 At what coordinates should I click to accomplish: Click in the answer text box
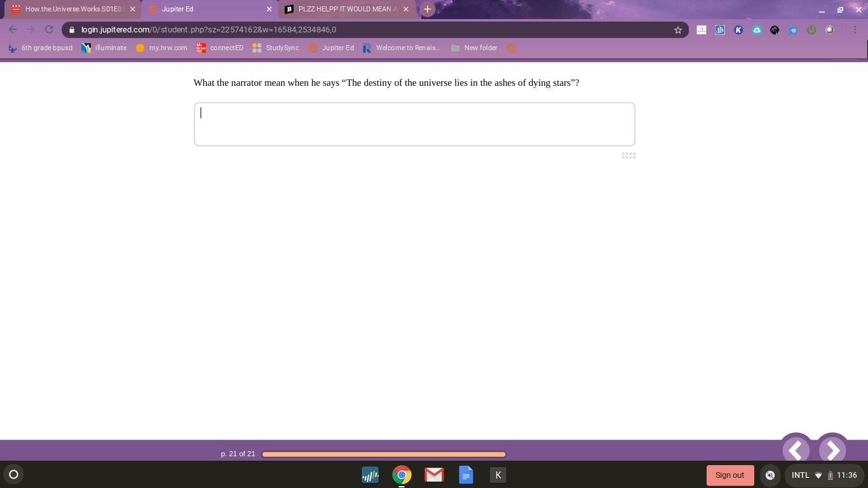point(414,124)
